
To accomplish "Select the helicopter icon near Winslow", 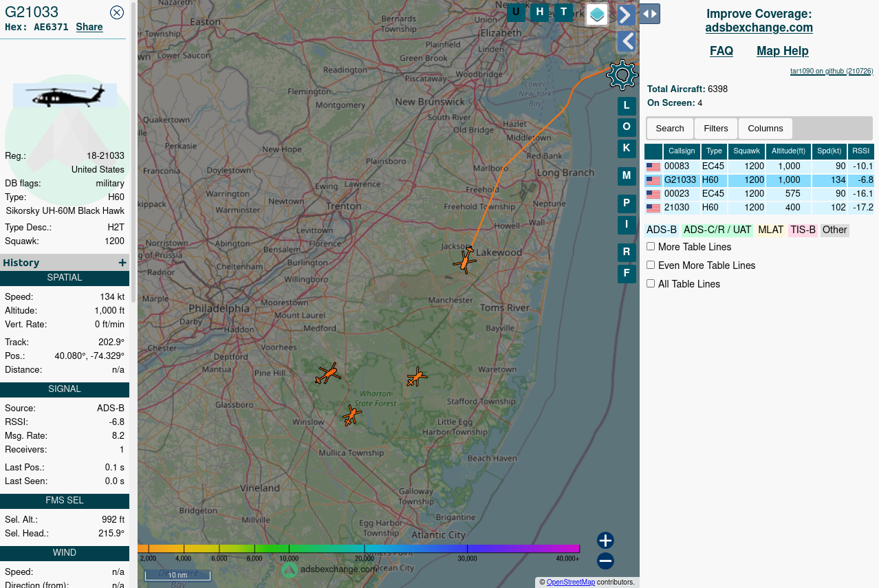I will click(x=352, y=415).
